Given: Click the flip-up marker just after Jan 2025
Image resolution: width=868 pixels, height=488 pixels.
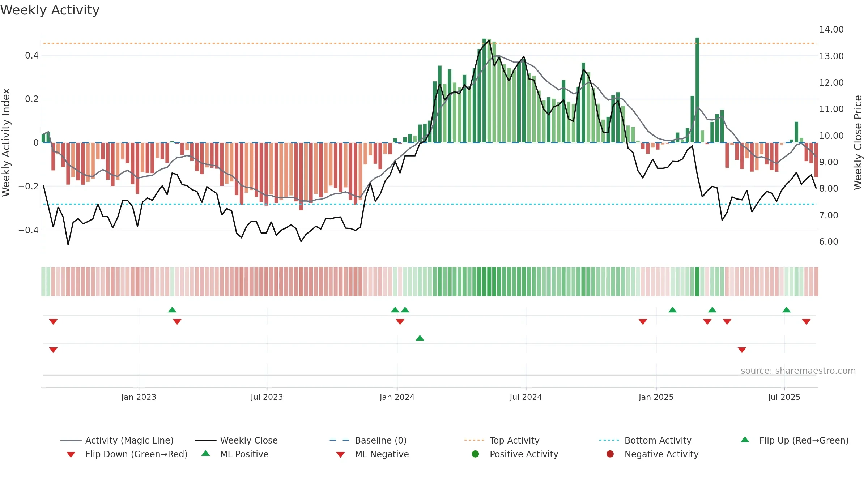Looking at the screenshot, I should (673, 310).
